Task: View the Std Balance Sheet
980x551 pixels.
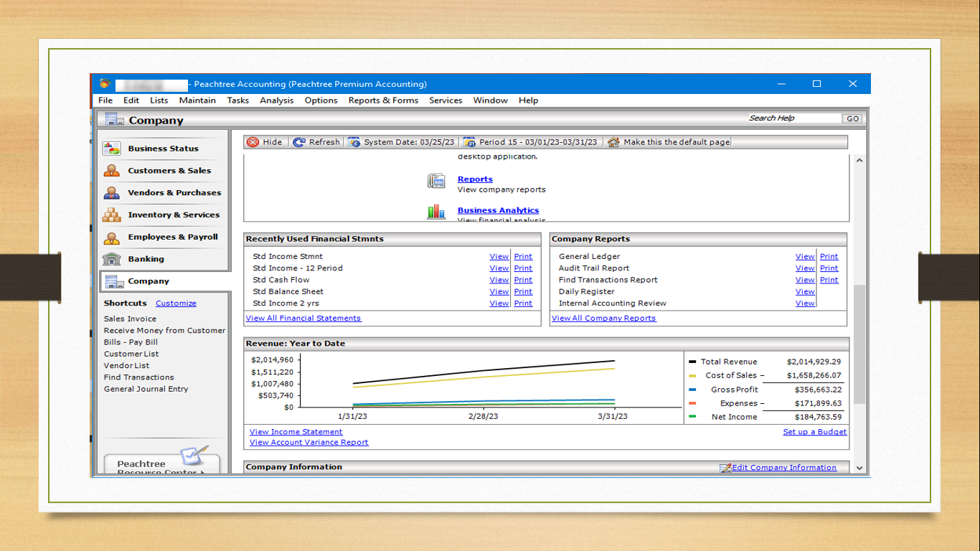Action: pyautogui.click(x=499, y=292)
